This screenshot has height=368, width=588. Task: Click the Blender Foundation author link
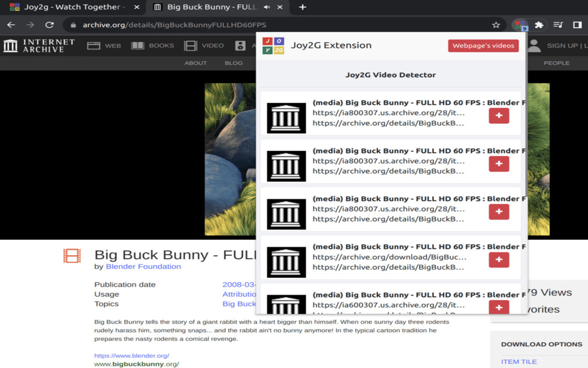[x=143, y=266]
